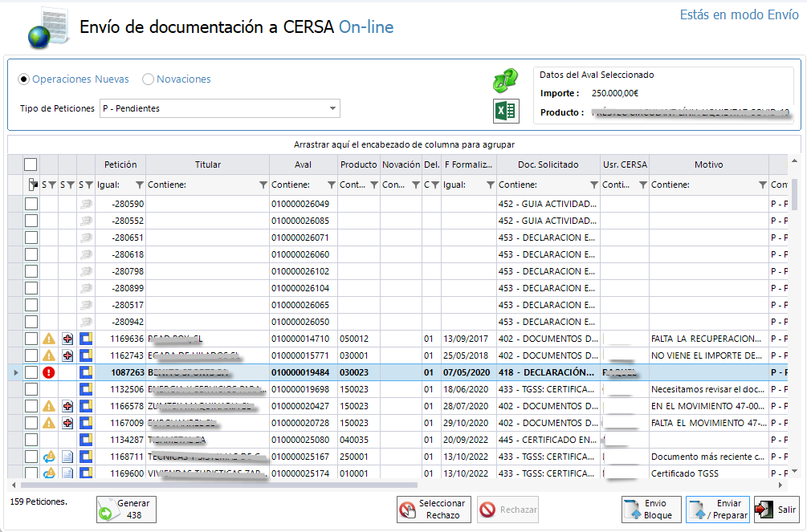The width and height of the screenshot is (807, 532).
Task: Sort by the Aval column header
Action: click(304, 164)
